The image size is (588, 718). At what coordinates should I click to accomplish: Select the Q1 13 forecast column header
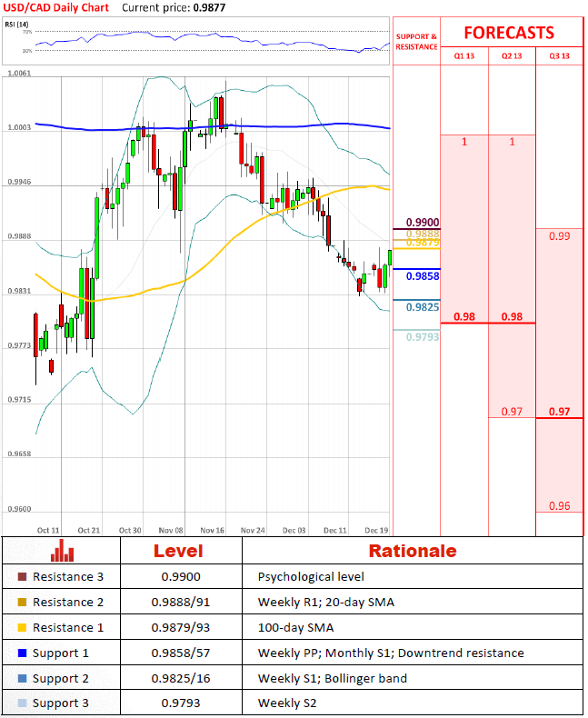coord(464,55)
